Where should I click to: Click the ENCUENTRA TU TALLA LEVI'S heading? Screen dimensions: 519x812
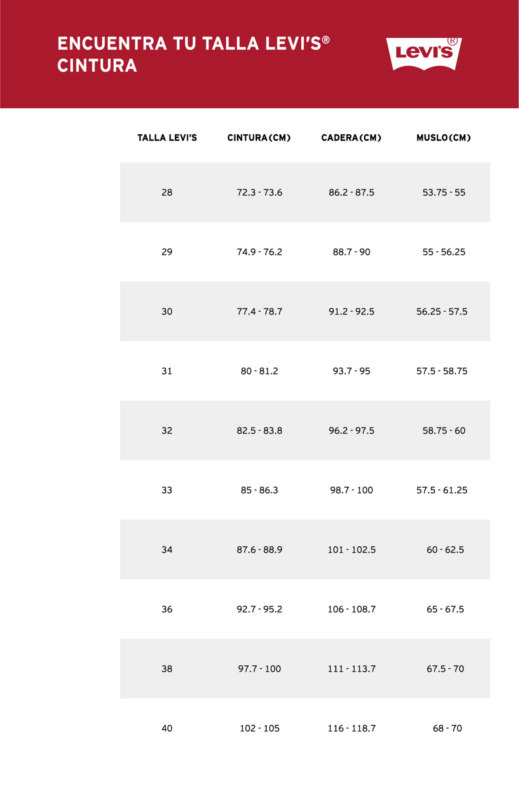pos(194,44)
